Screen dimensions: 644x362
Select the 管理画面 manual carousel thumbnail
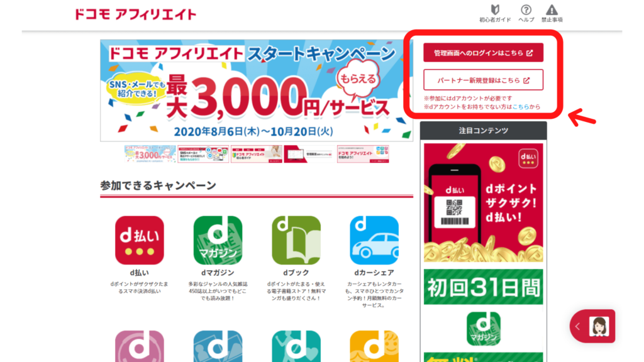point(309,154)
